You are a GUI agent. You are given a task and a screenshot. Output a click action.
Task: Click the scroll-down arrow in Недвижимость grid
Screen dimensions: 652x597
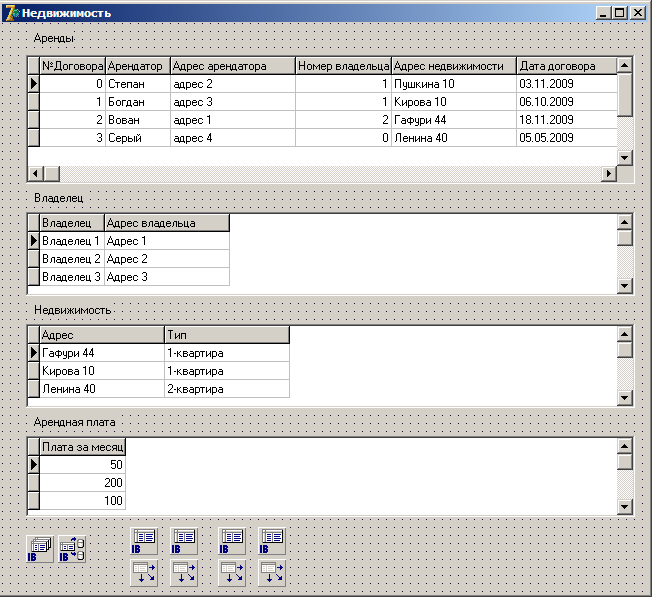tap(625, 397)
